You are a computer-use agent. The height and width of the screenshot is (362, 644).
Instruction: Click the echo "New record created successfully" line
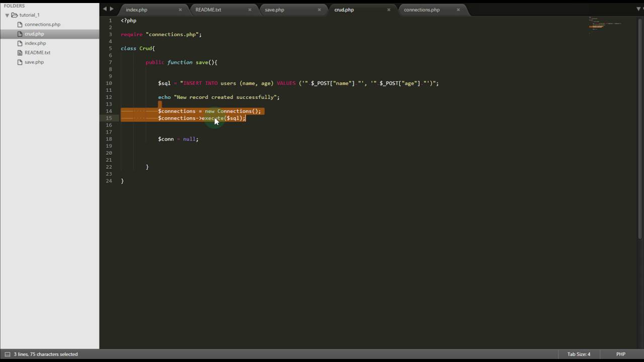coord(219,97)
